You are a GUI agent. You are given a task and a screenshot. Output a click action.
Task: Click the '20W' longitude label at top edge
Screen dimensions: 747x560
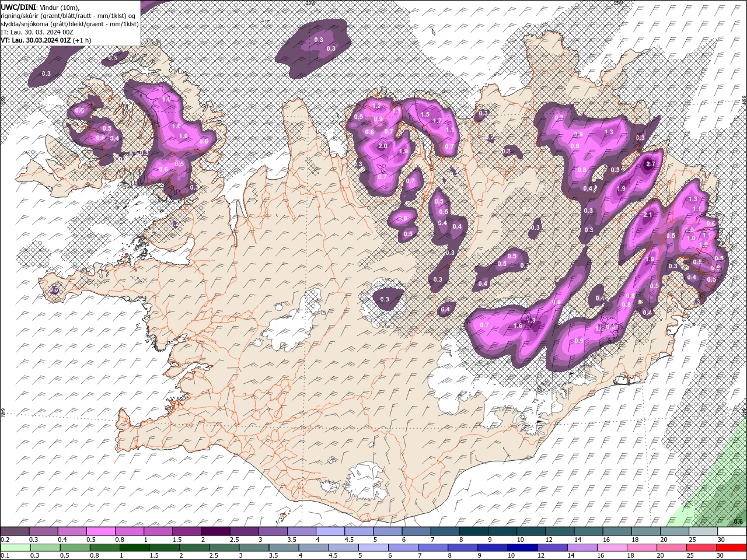pos(310,2)
